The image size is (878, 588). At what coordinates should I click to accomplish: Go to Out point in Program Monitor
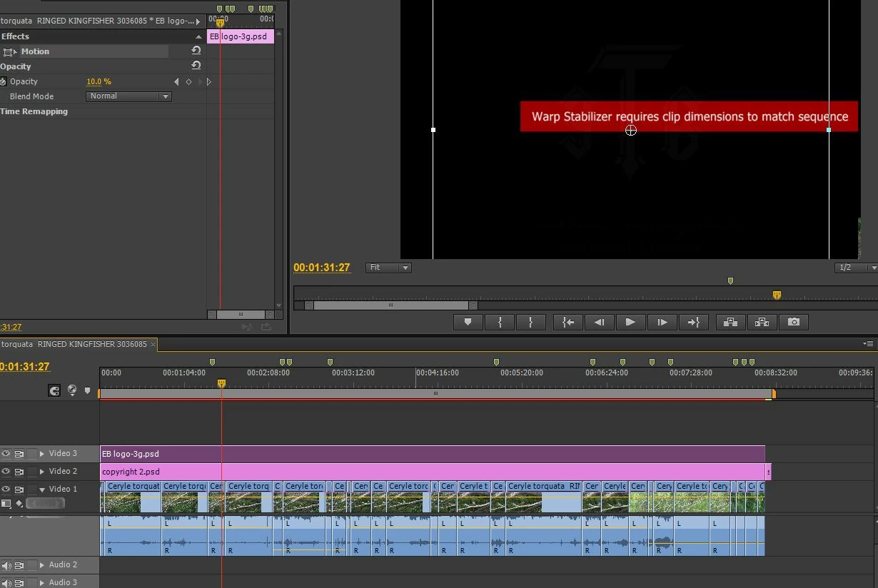click(x=693, y=322)
